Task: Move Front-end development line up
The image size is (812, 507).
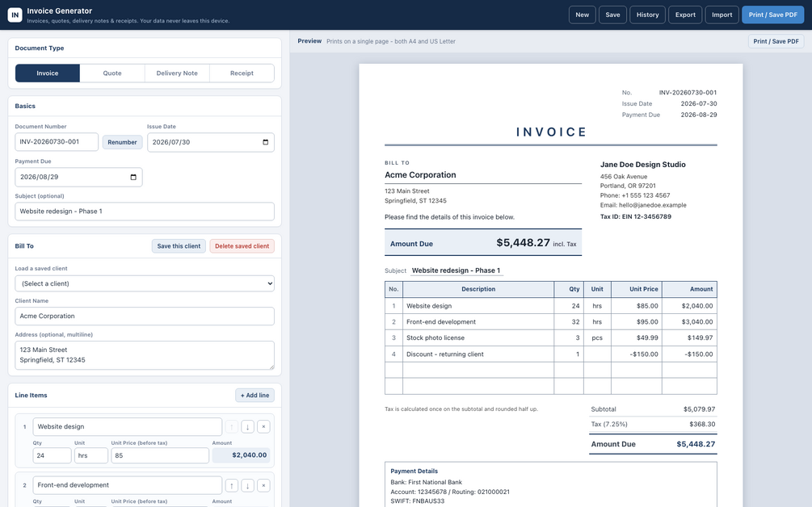Action: tap(232, 485)
